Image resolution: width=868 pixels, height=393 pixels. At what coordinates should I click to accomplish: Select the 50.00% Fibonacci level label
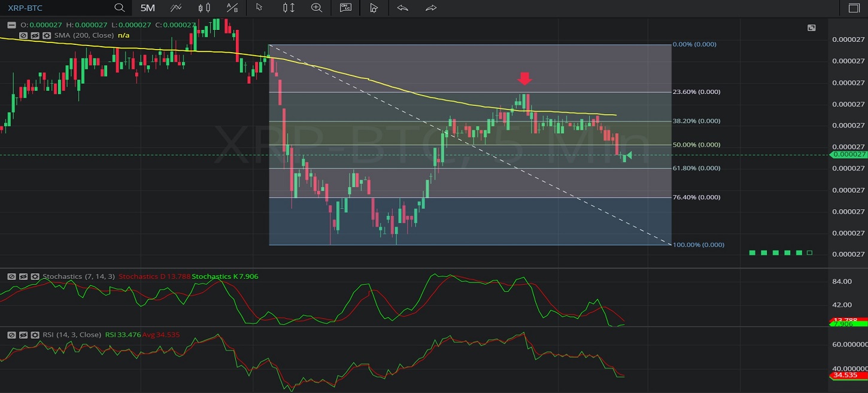[x=696, y=145]
